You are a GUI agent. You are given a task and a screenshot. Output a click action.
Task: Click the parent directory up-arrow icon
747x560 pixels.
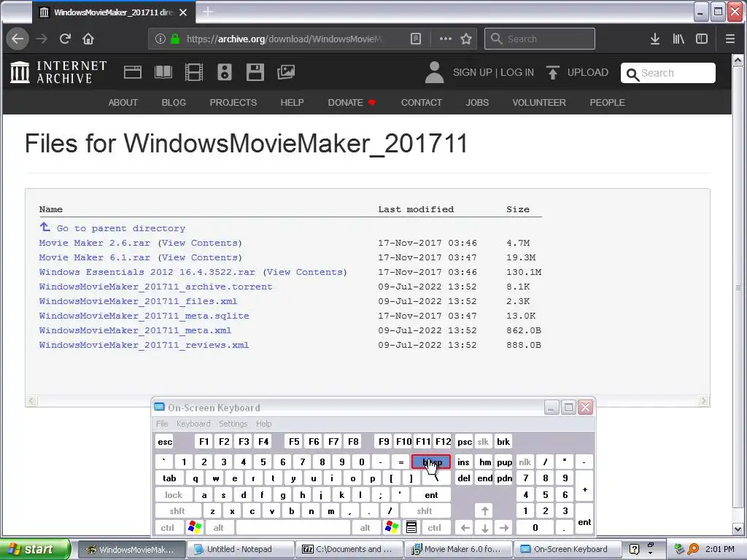[44, 227]
